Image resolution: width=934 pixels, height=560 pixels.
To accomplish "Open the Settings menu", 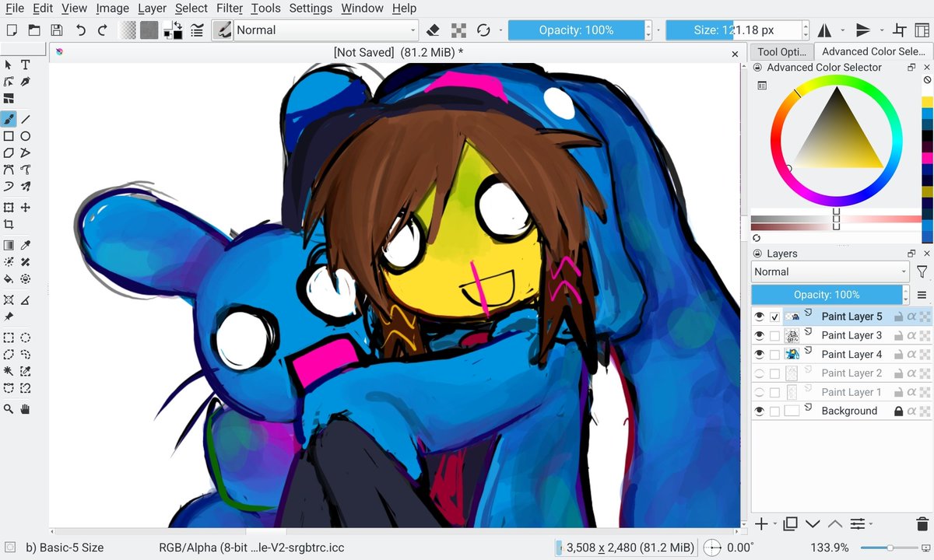I will click(x=311, y=8).
